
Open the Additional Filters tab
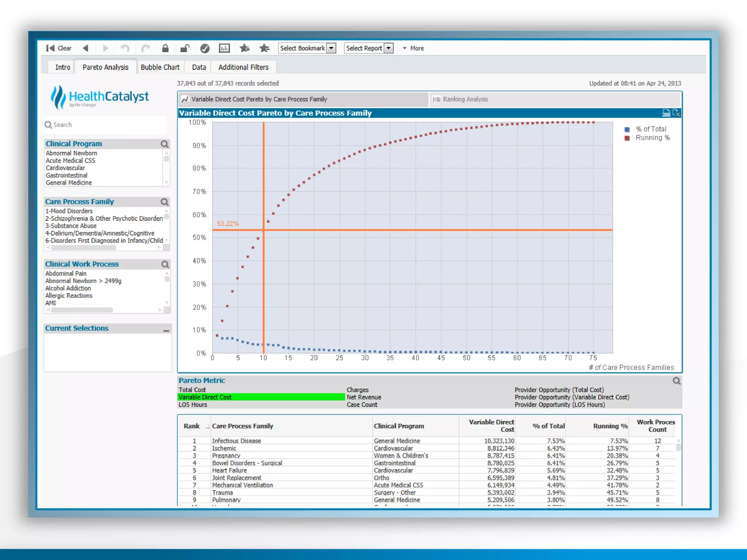243,67
